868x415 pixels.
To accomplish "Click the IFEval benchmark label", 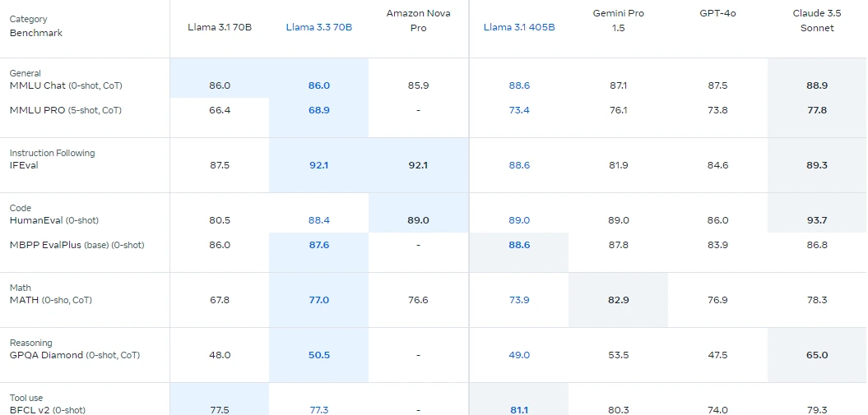I will [24, 165].
